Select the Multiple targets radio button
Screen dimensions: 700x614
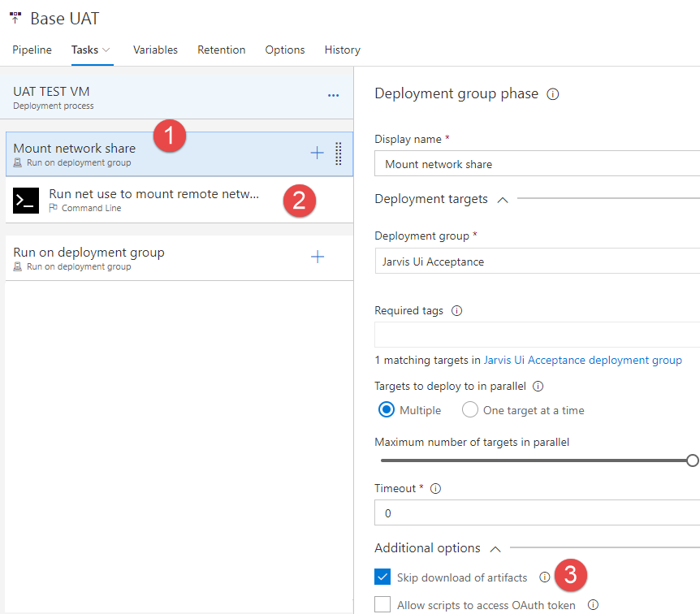pyautogui.click(x=387, y=410)
